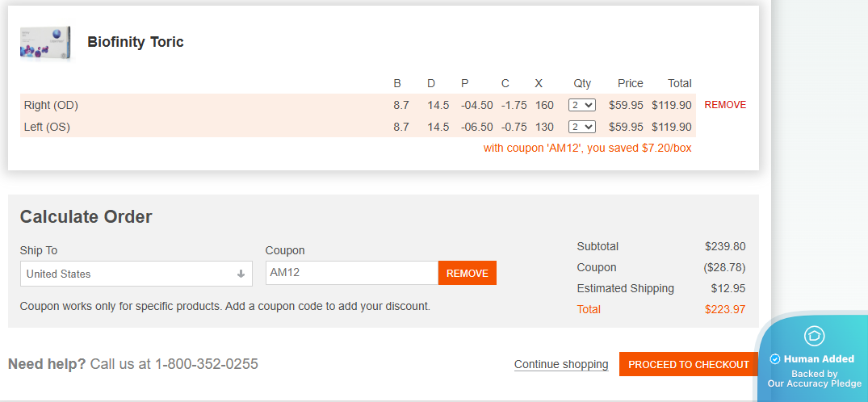The height and width of the screenshot is (402, 868).
Task: Click the 1-800-352-0255 phone number
Action: (207, 364)
